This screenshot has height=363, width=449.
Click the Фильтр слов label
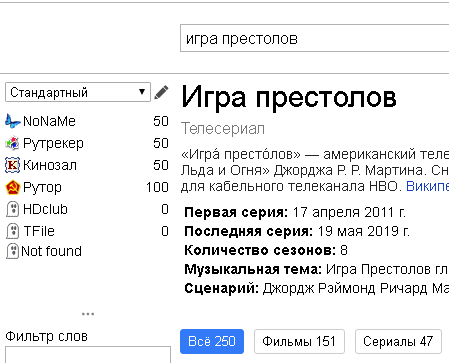tap(47, 336)
